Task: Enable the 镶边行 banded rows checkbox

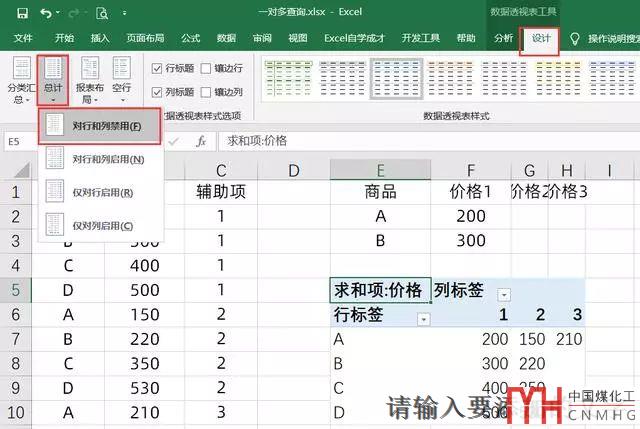Action: point(206,69)
